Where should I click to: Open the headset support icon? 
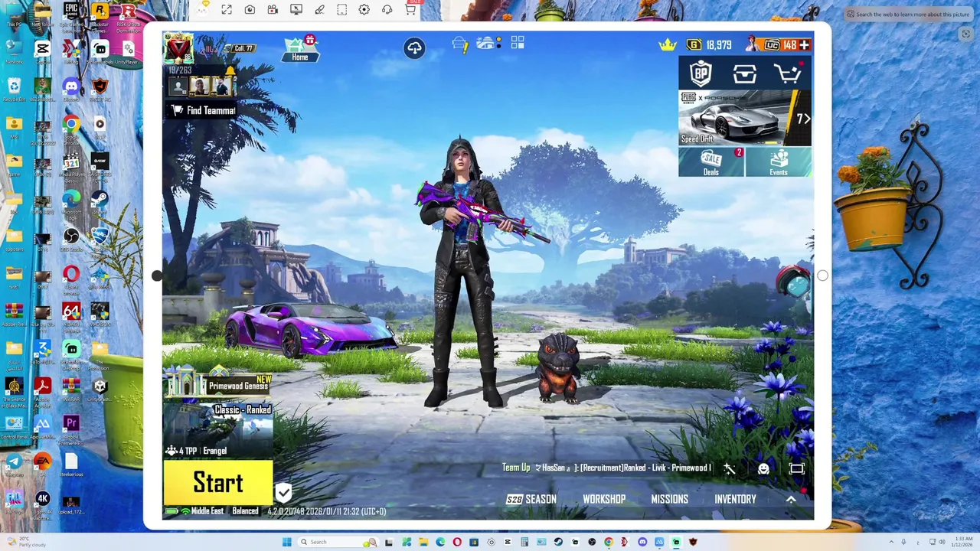click(387, 9)
